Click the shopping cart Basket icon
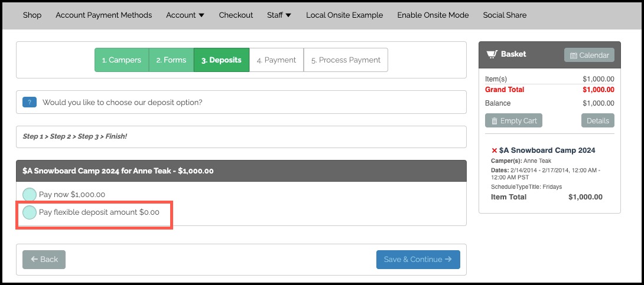Screen dimensions: 644x285 pyautogui.click(x=492, y=54)
